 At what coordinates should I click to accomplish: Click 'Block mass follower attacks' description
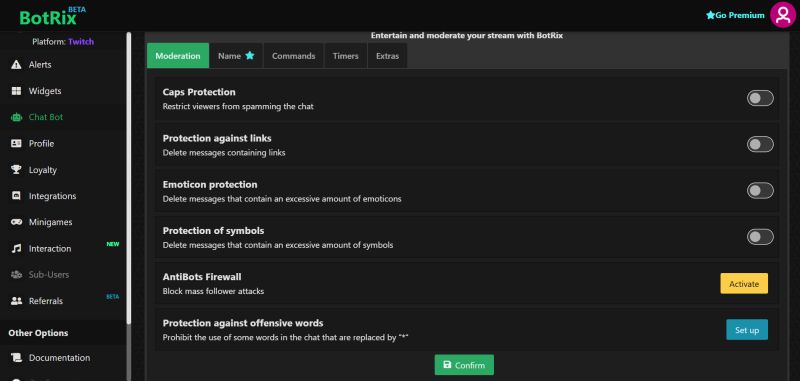[213, 291]
